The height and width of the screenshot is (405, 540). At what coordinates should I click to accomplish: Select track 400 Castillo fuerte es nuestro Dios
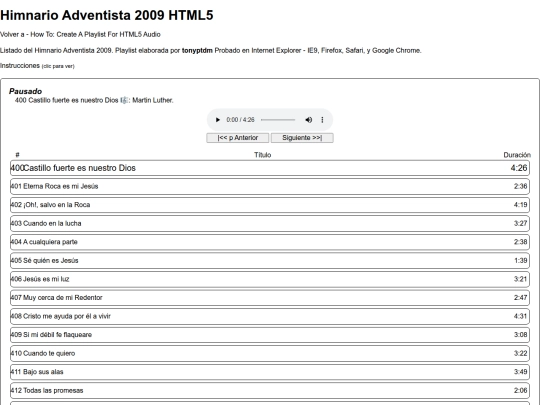270,168
